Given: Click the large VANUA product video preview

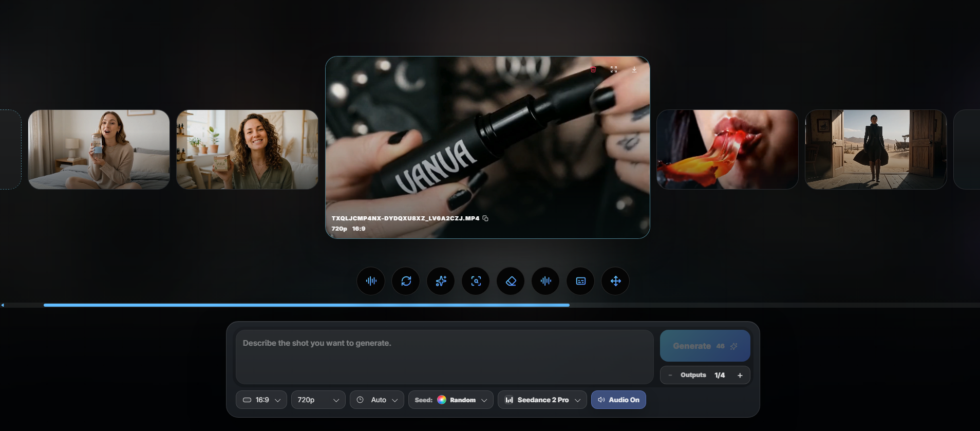Looking at the screenshot, I should pos(487,147).
